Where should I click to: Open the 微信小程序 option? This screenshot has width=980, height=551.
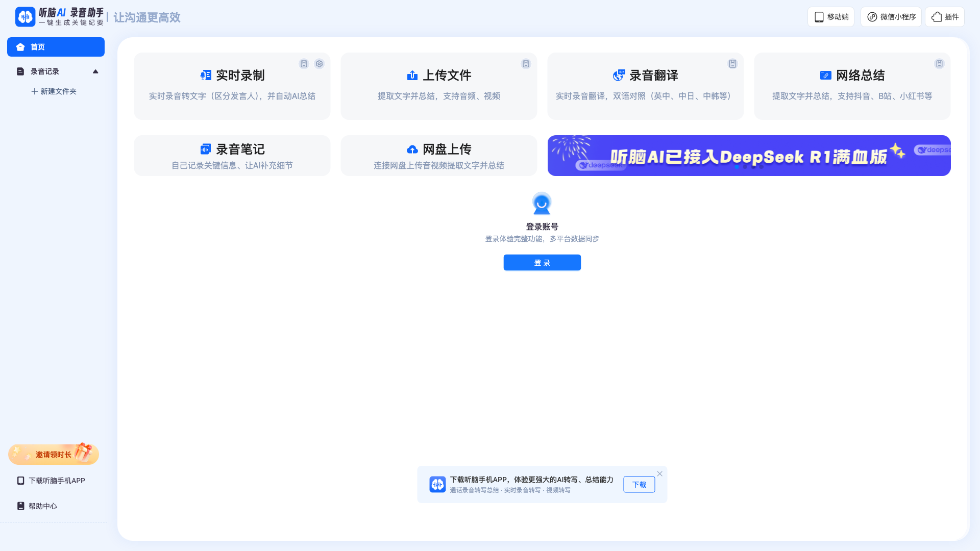coord(891,17)
